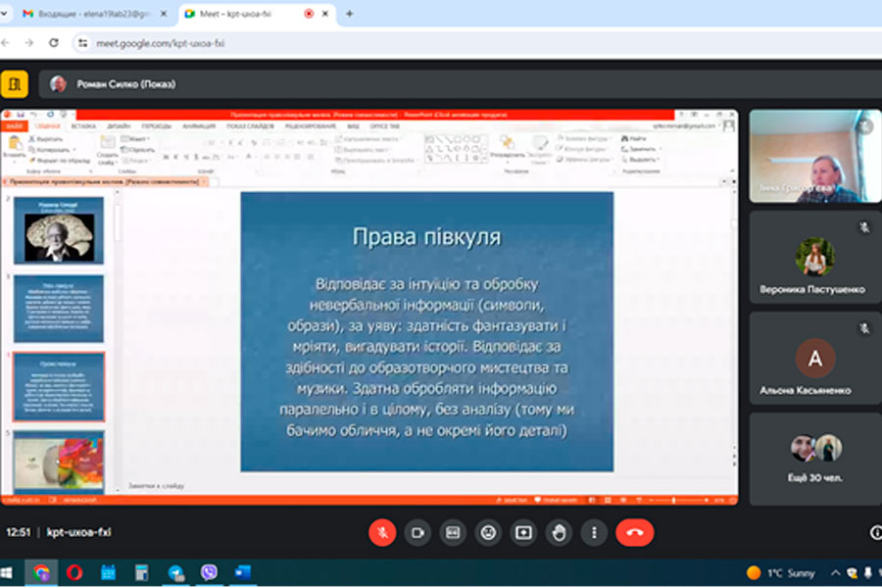The image size is (882, 588).
Task: Open the Calculator app on taskbar
Action: tap(141, 572)
